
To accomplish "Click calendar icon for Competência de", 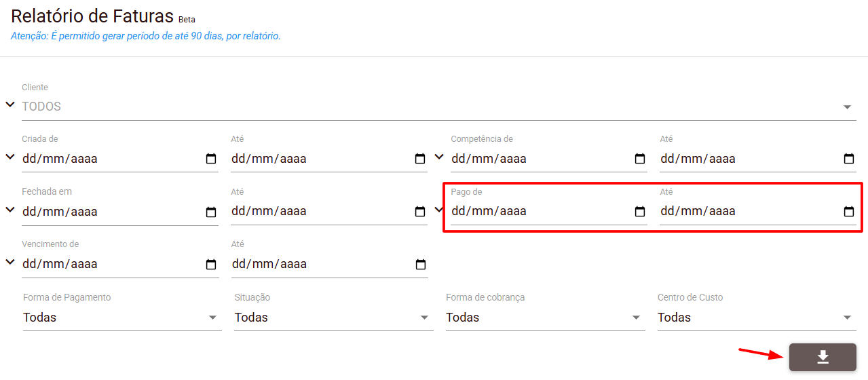I will click(x=640, y=159).
